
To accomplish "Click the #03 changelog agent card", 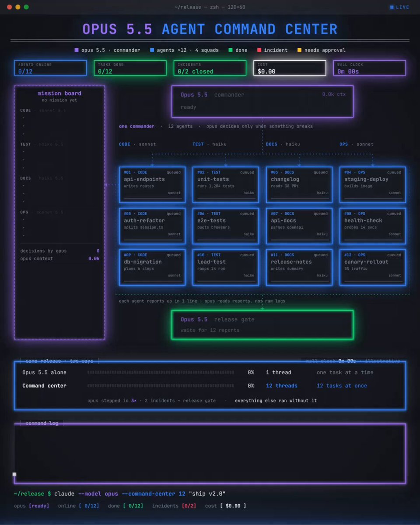I will 299,185.
